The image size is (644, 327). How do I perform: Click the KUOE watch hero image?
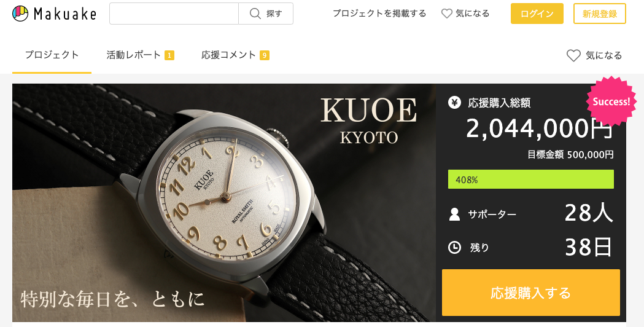[x=224, y=202]
